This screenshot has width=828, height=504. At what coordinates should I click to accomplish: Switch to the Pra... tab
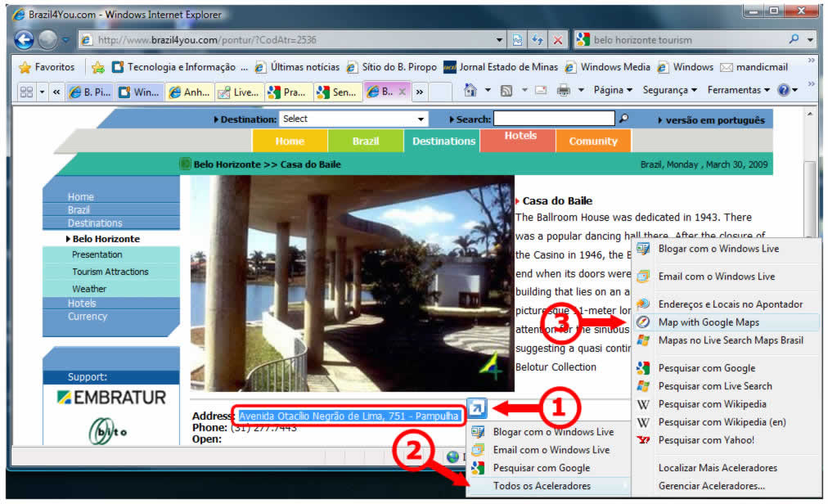coord(288,92)
